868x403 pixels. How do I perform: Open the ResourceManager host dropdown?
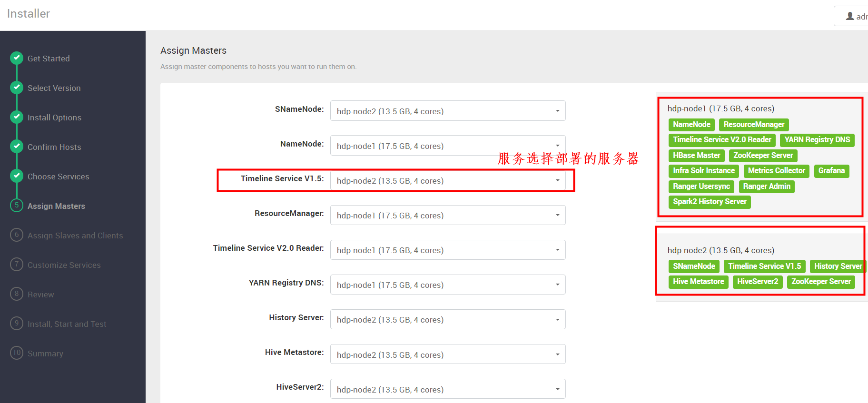tap(448, 215)
